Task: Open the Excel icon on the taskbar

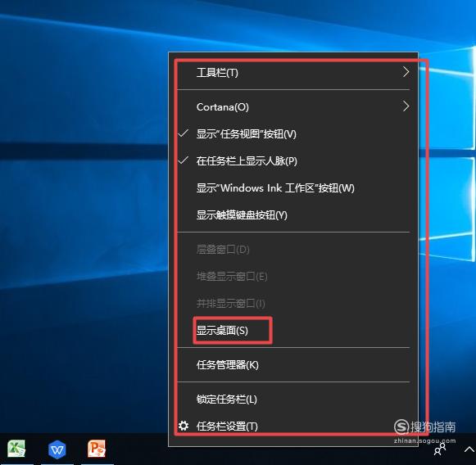Action: [x=16, y=449]
